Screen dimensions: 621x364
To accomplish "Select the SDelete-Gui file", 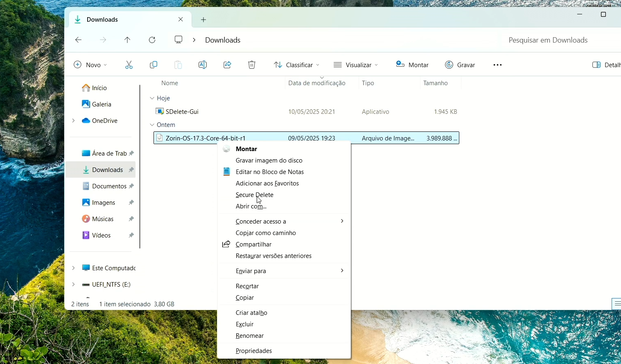I will pos(182,112).
